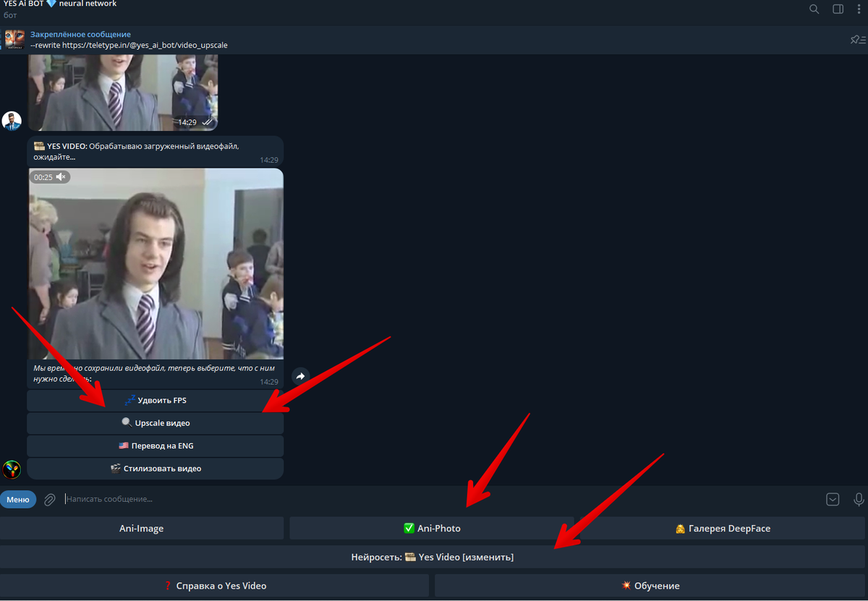Screen dimensions: 868x601
Task: Select Upscale видео option
Action: [x=155, y=423]
